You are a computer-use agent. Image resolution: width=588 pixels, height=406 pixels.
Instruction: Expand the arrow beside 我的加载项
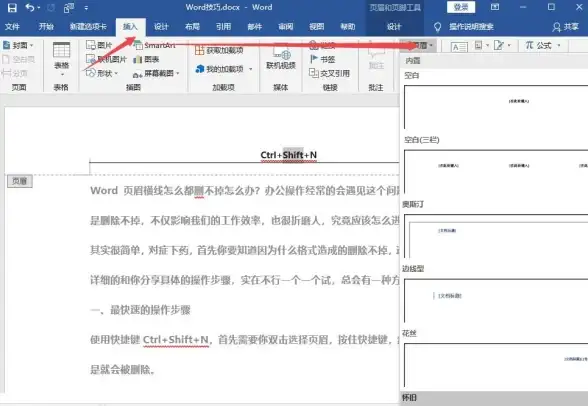point(250,69)
